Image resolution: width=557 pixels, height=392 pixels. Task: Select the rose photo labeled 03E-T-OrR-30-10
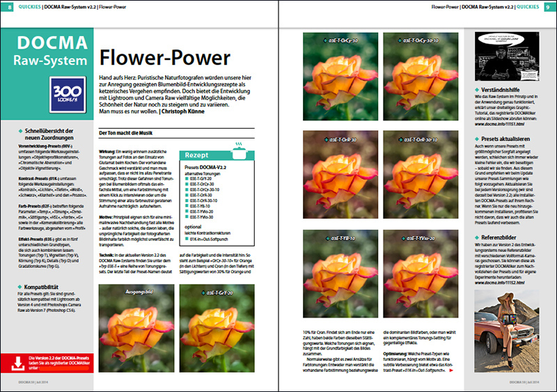coord(421,175)
